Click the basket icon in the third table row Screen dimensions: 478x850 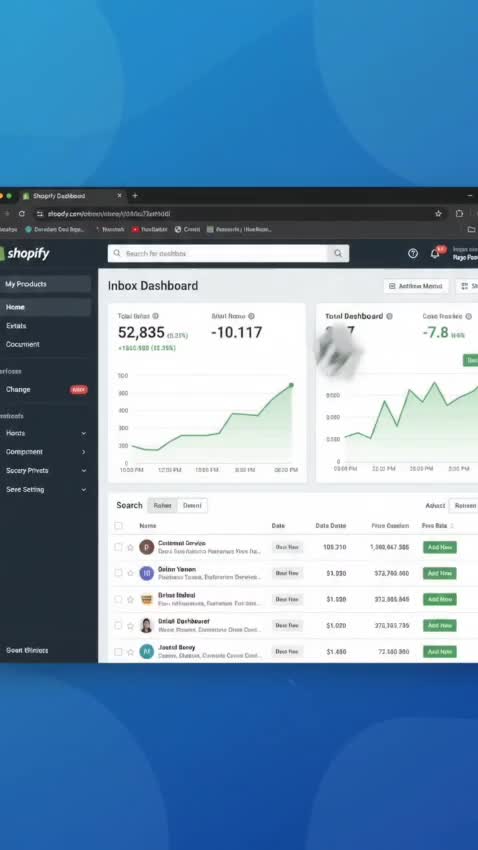click(x=146, y=599)
